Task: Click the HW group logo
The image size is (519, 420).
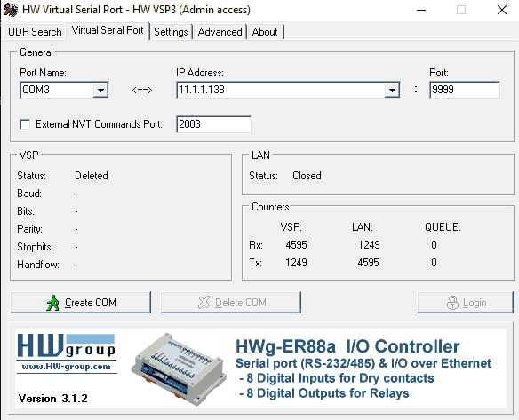Action: (66, 345)
